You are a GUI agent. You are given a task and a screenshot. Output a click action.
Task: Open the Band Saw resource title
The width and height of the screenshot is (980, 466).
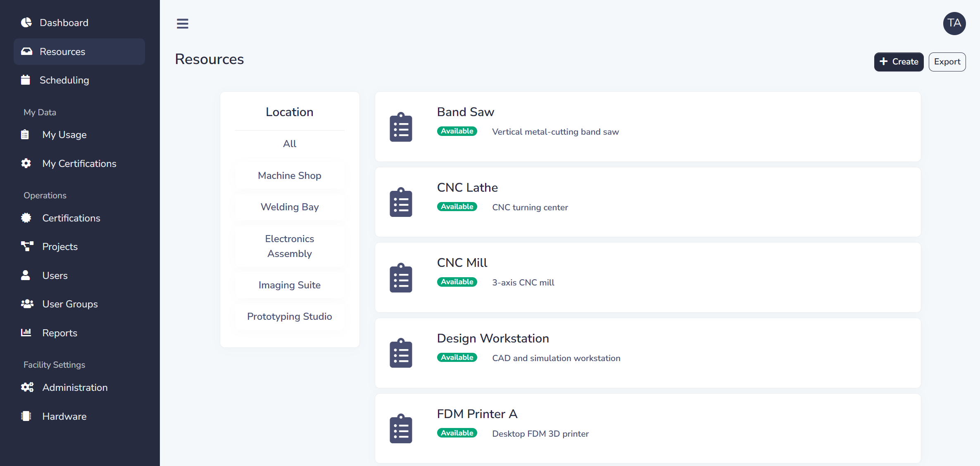(466, 112)
